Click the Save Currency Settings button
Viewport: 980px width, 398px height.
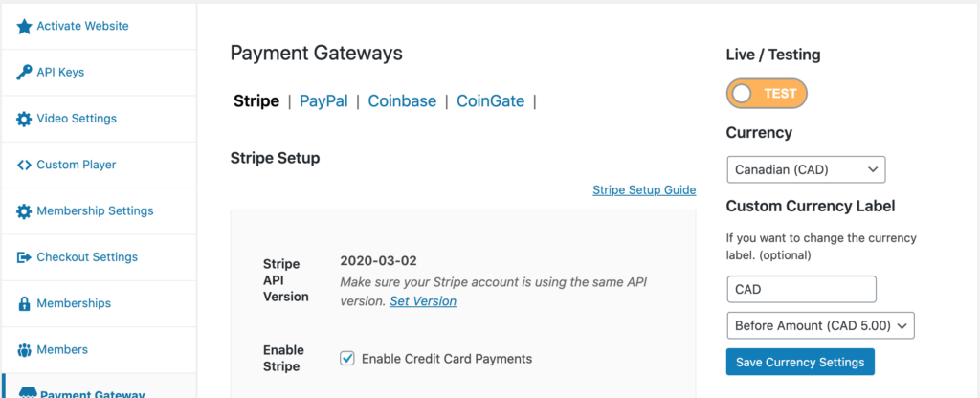pyautogui.click(x=800, y=362)
